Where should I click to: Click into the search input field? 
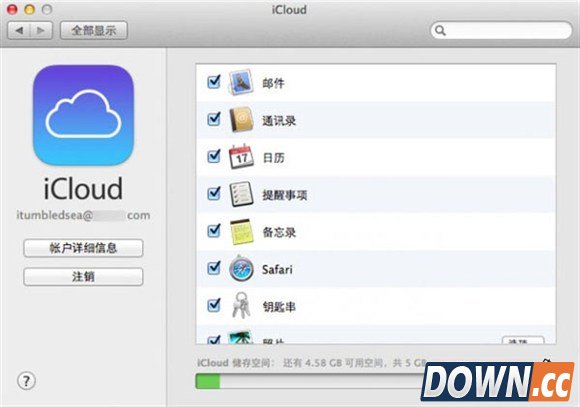point(501,30)
